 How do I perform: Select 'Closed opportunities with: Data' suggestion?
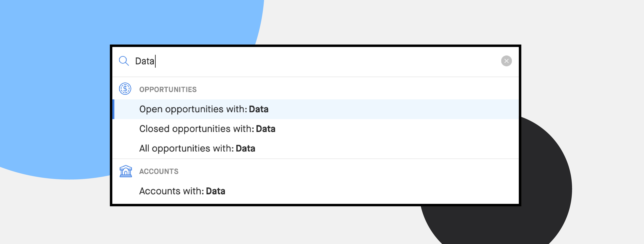coord(207,129)
